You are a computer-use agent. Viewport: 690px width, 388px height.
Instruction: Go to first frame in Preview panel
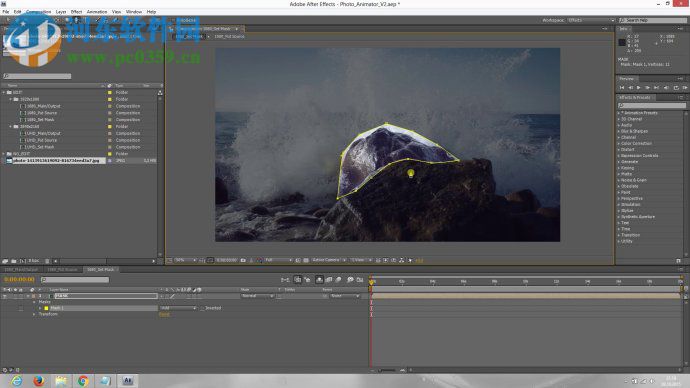(x=622, y=88)
